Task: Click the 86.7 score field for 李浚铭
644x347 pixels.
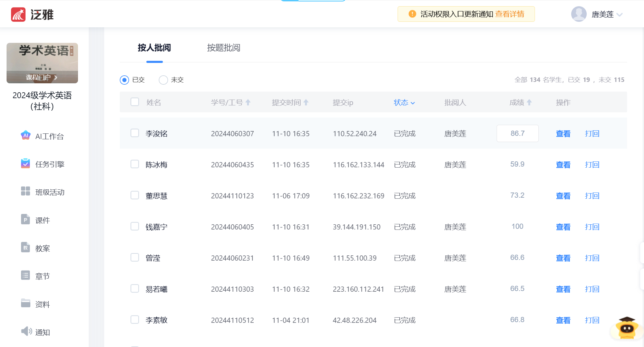Action: click(x=517, y=133)
